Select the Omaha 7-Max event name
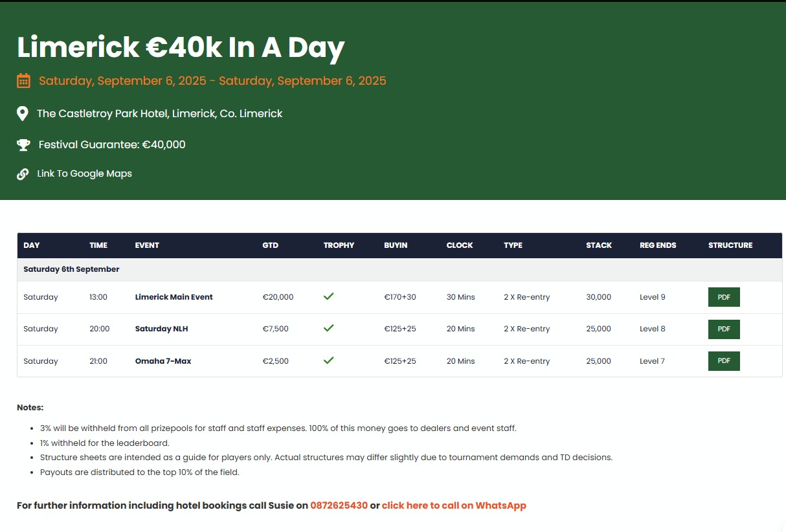The width and height of the screenshot is (786, 532). tap(163, 361)
